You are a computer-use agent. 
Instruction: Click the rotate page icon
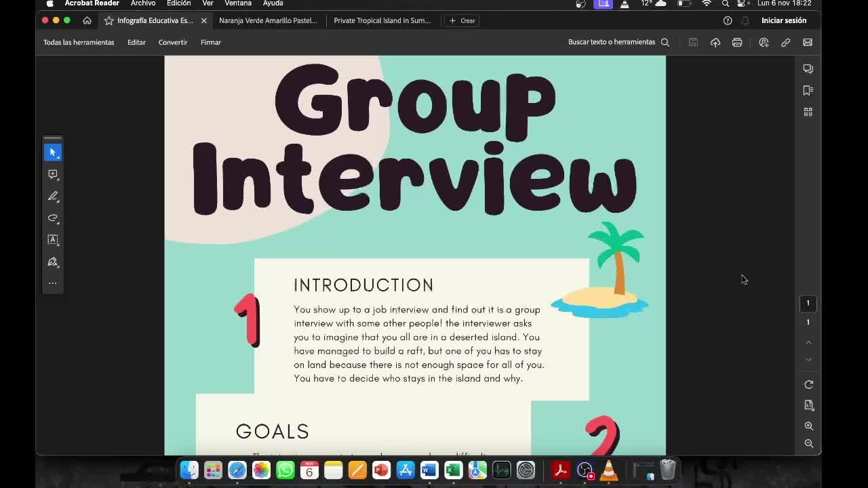[x=808, y=384]
